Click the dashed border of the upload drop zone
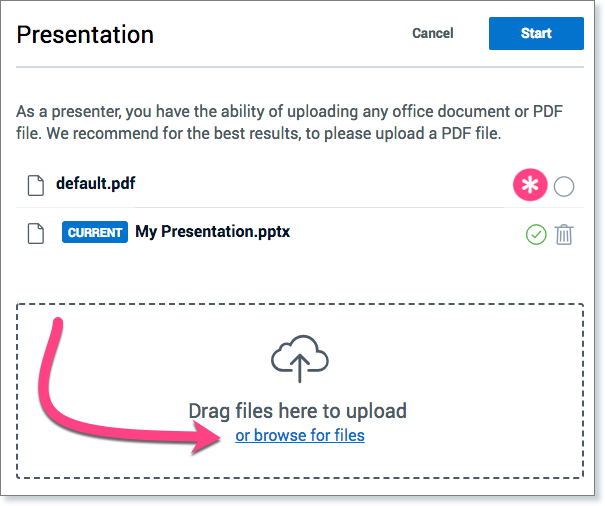This screenshot has height=506, width=605. [300, 304]
